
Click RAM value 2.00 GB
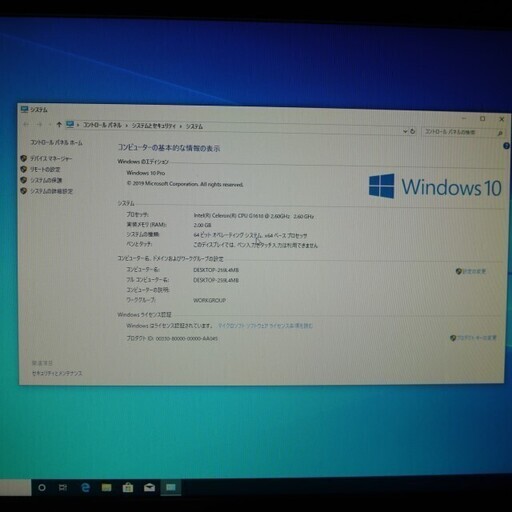coord(202,225)
